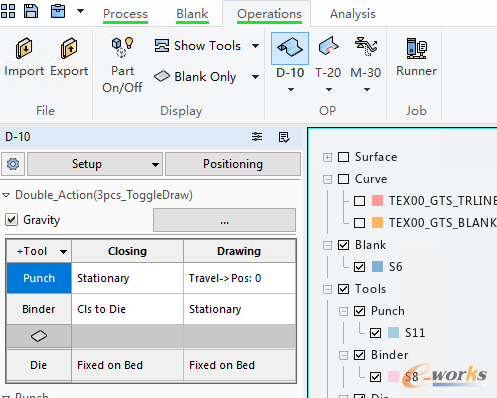This screenshot has width=497, height=398.
Task: Click the save disk icon
Action: pos(31,11)
